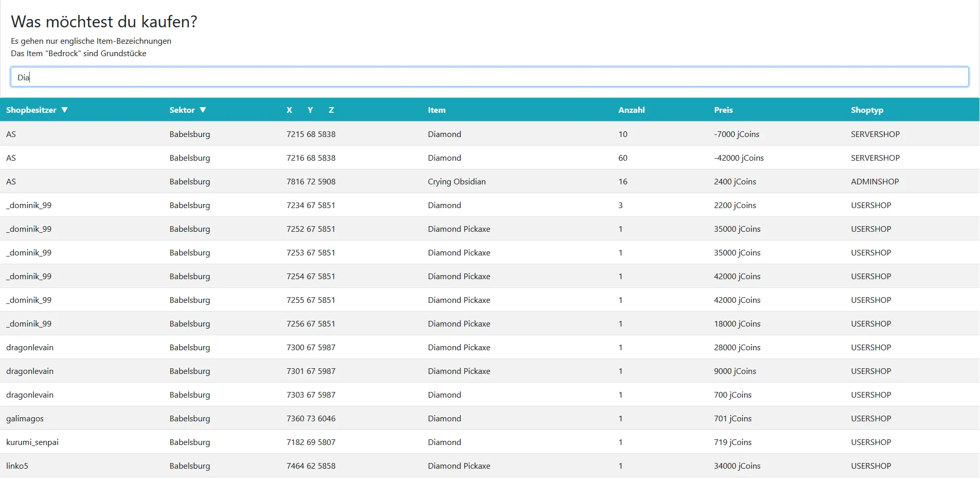The height and width of the screenshot is (479, 980).
Task: Click coordinates 7254 67 5851
Action: (x=311, y=276)
